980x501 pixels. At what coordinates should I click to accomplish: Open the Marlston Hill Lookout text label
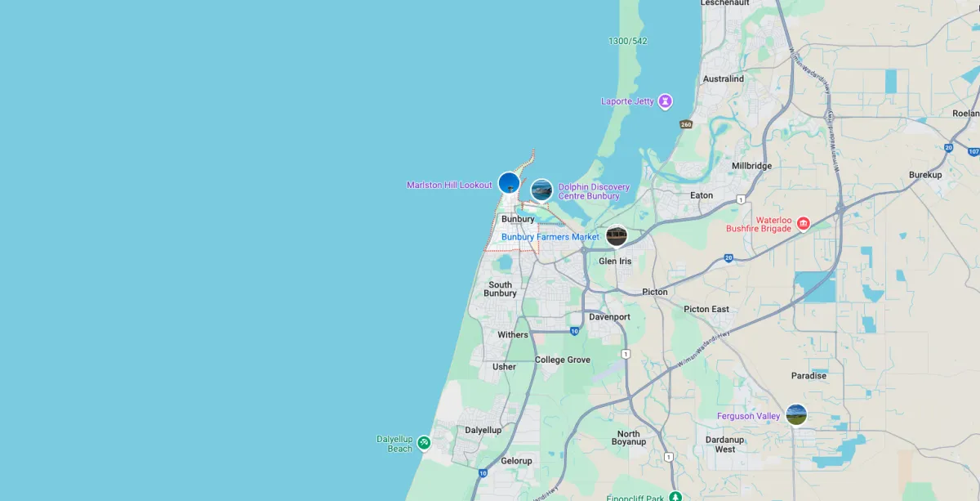450,185
